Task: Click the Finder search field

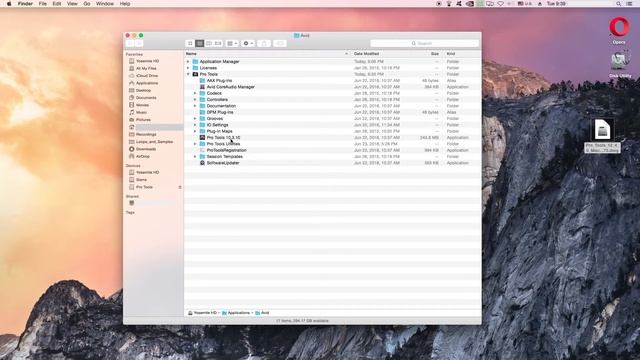Action: pos(424,43)
